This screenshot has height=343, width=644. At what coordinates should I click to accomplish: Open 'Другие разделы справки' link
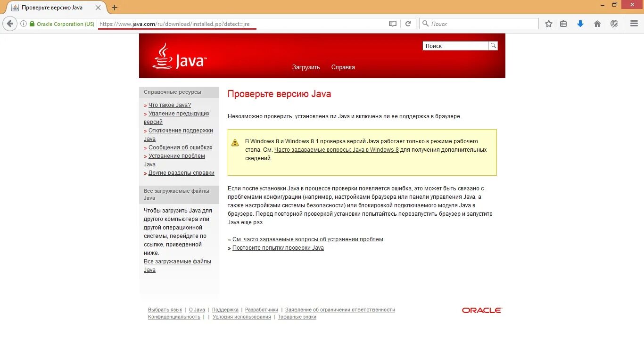coord(182,173)
